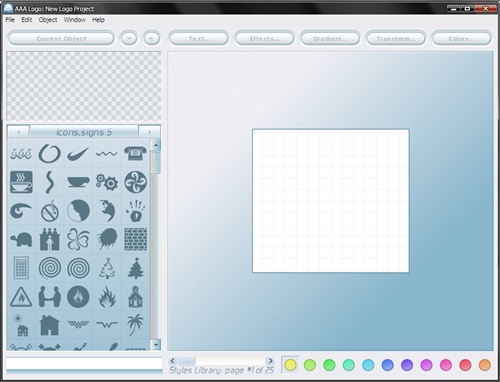Click the icon list scroll down arrow
This screenshot has width=500, height=382.
156,344
